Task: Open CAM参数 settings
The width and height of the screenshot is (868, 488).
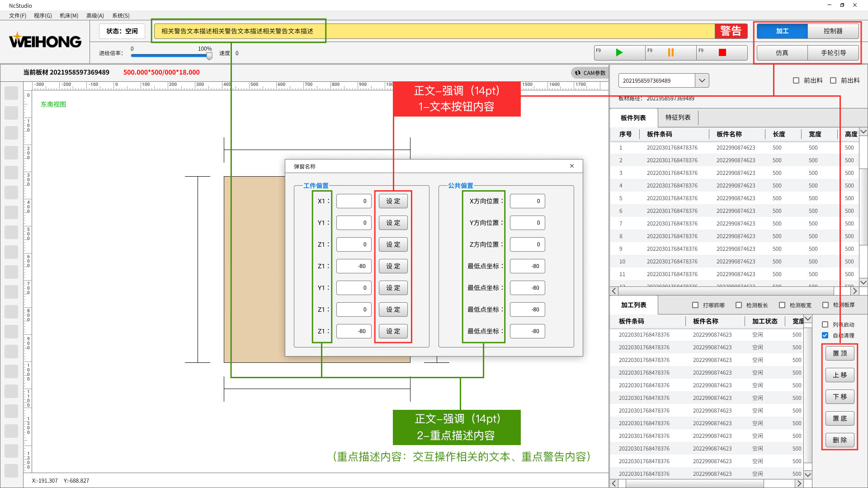Action: click(590, 73)
